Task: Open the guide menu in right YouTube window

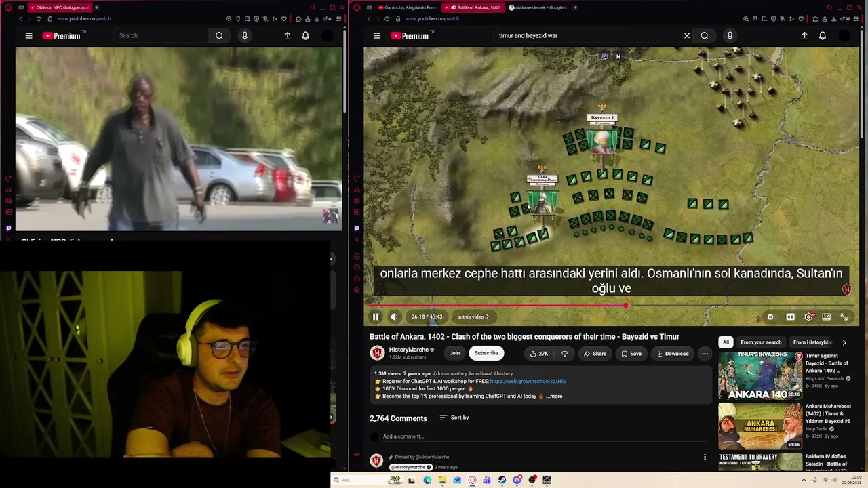Action: (376, 35)
